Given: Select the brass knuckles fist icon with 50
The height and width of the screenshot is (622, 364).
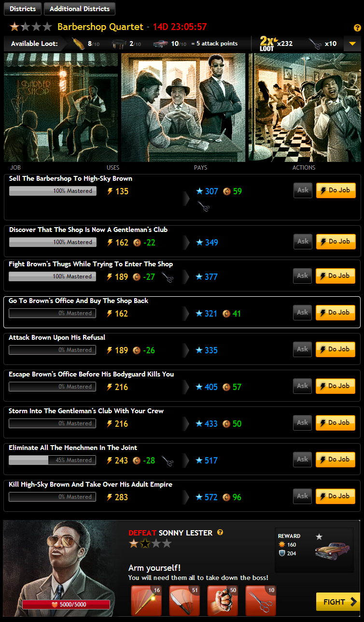Looking at the screenshot, I should pyautogui.click(x=223, y=601).
